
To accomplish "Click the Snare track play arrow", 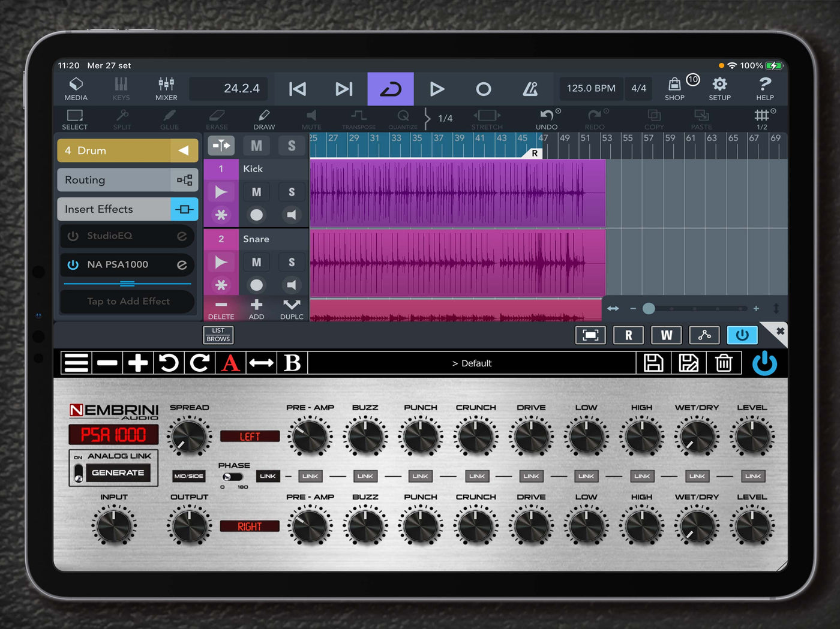I will (x=221, y=262).
